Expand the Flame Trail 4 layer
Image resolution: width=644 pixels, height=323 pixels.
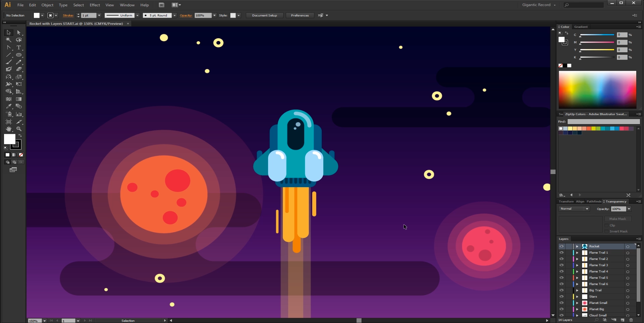pyautogui.click(x=577, y=271)
